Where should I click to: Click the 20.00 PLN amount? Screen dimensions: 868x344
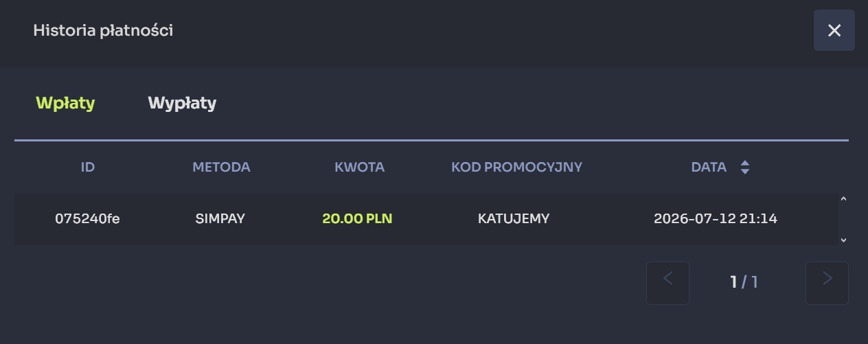[357, 219]
